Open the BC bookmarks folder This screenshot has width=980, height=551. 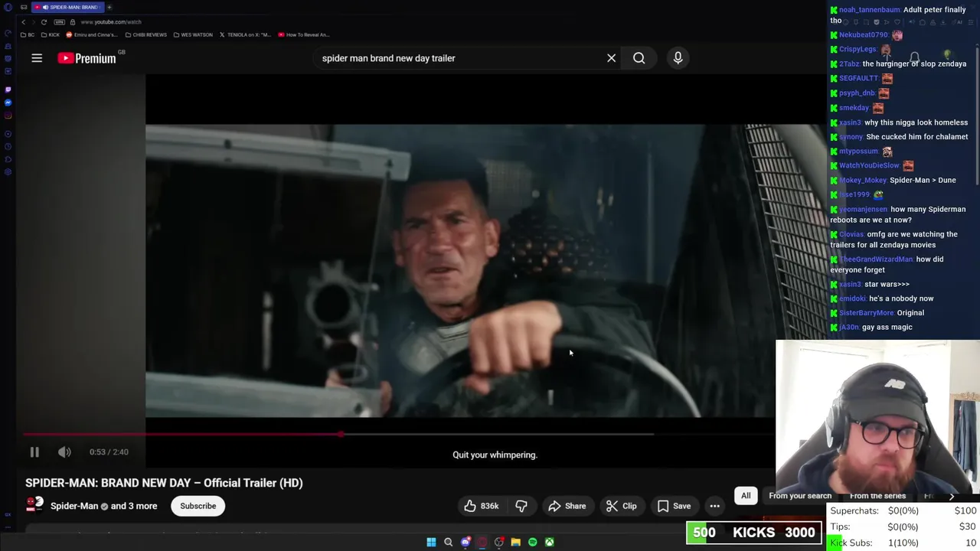(27, 34)
